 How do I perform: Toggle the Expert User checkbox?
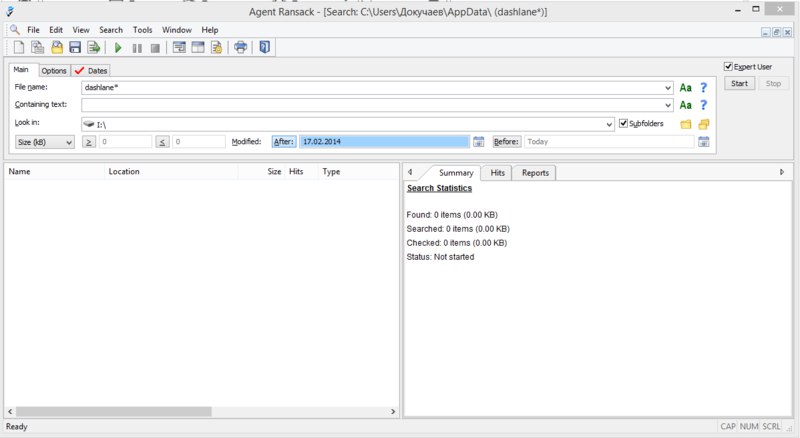728,67
